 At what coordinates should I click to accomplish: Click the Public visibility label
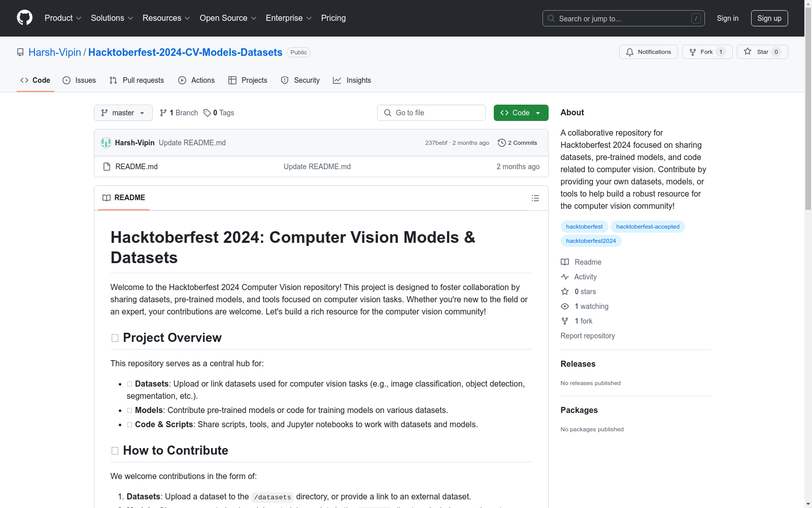(x=298, y=52)
